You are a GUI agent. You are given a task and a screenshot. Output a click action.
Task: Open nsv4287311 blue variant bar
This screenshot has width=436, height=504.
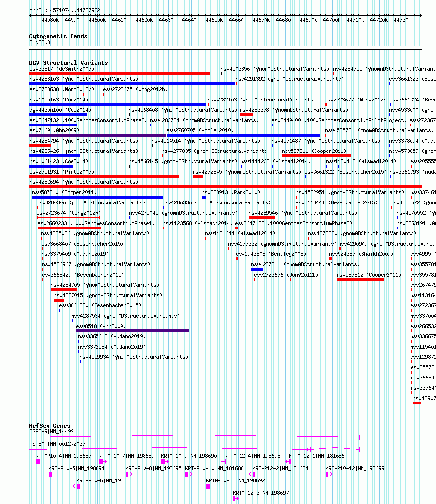[x=257, y=269]
